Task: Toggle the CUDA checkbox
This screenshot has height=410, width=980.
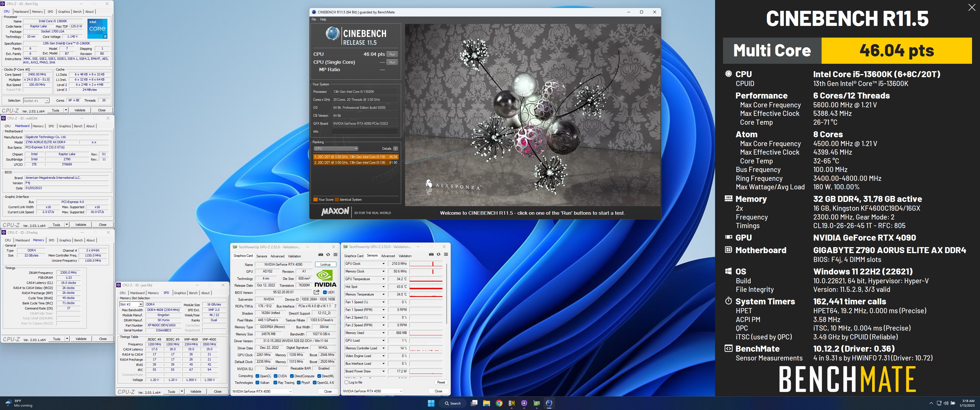Action: point(275,376)
